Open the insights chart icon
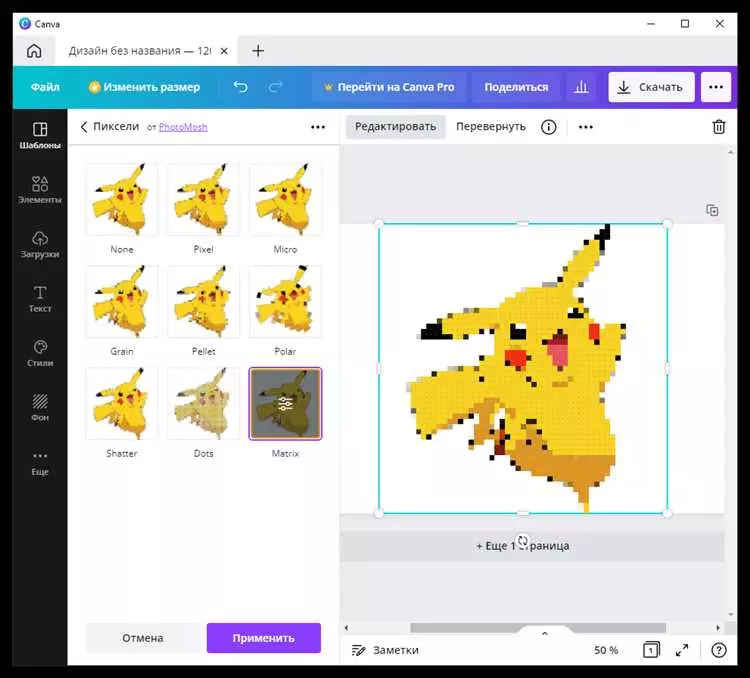Viewport: 750px width, 678px height. (581, 87)
